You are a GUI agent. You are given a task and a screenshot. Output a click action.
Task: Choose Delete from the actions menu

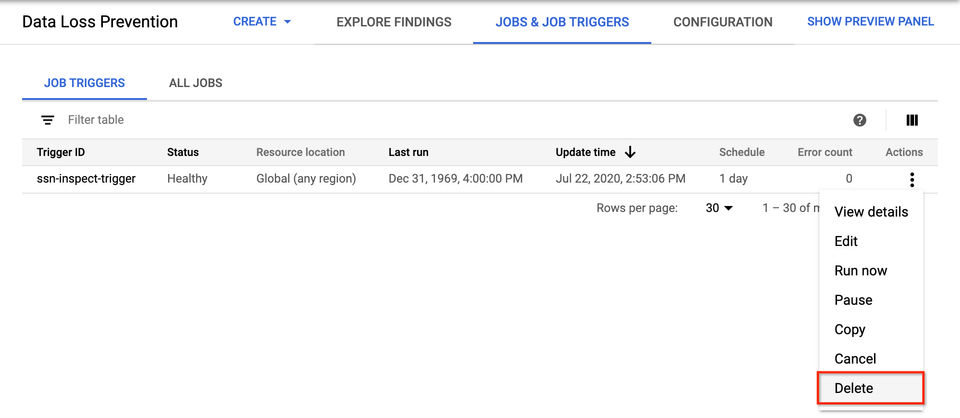(x=854, y=388)
